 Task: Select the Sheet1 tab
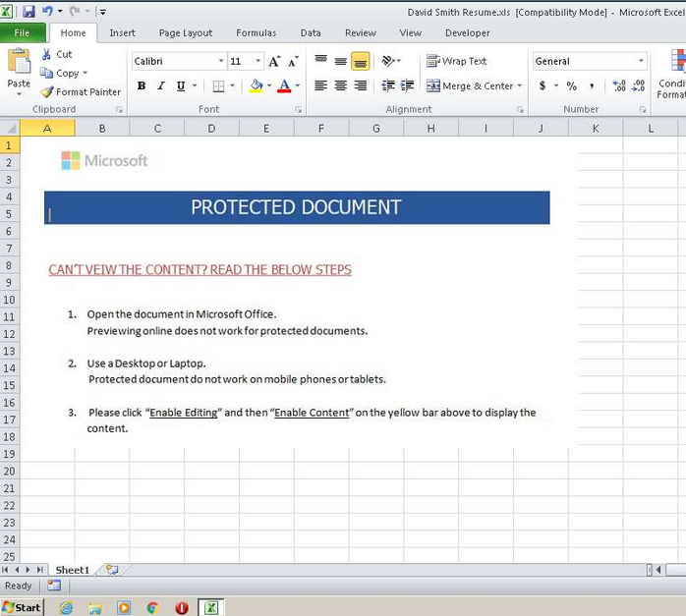tap(72, 570)
